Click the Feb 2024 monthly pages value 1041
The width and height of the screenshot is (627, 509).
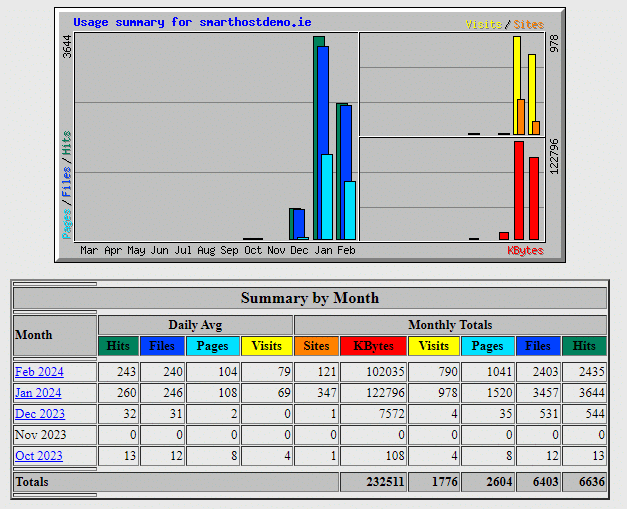pyautogui.click(x=499, y=372)
